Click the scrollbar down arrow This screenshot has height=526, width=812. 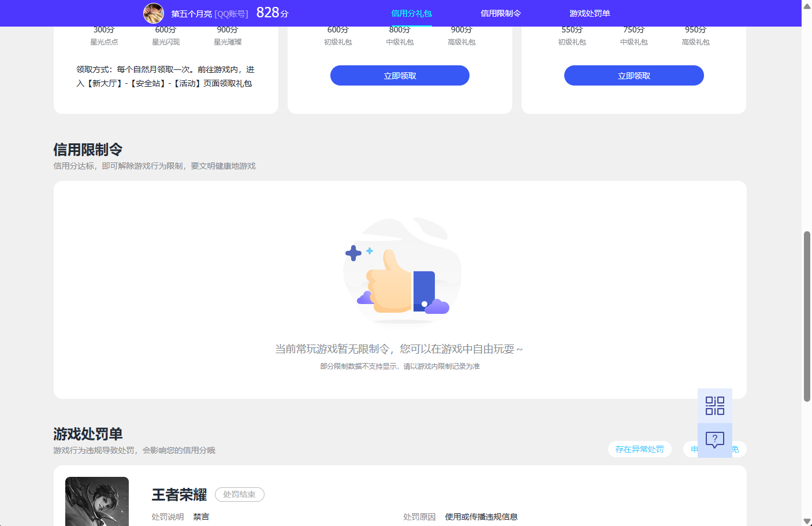pyautogui.click(x=807, y=519)
